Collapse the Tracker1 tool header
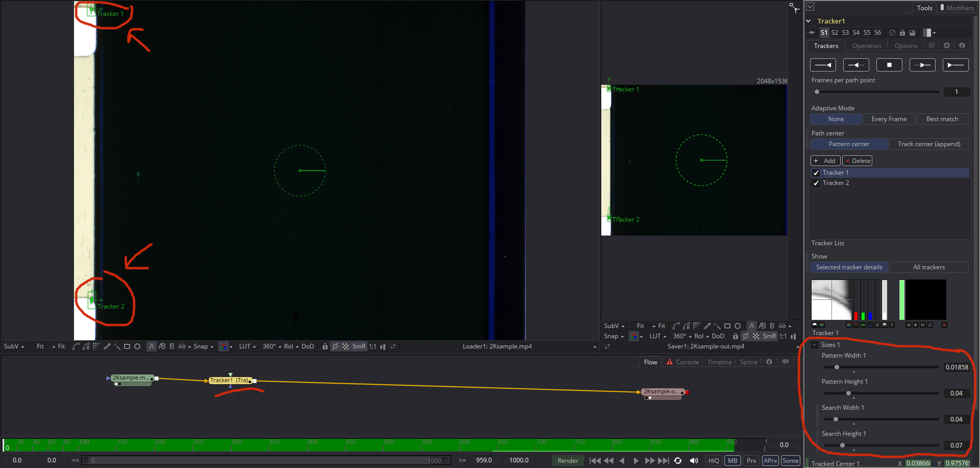This screenshot has height=468, width=980. coord(808,21)
